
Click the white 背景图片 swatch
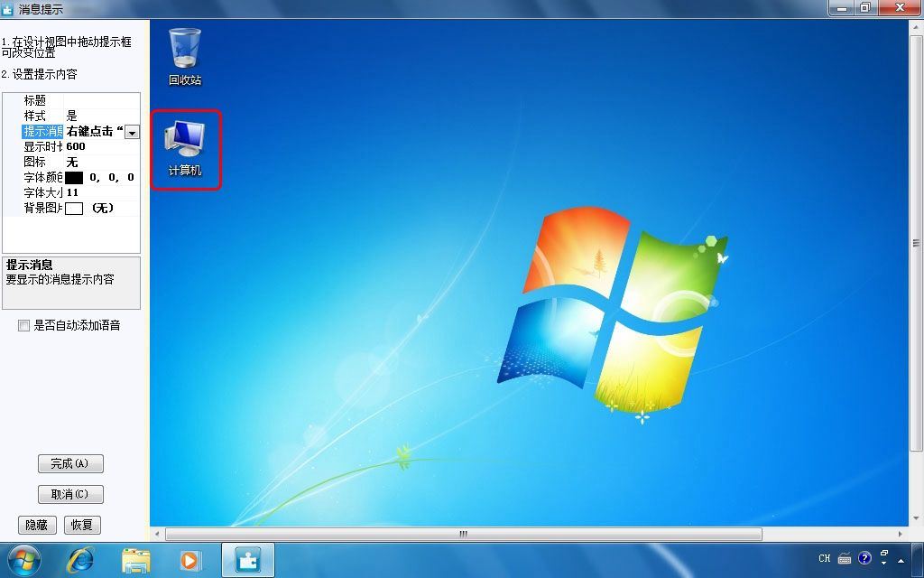point(74,209)
